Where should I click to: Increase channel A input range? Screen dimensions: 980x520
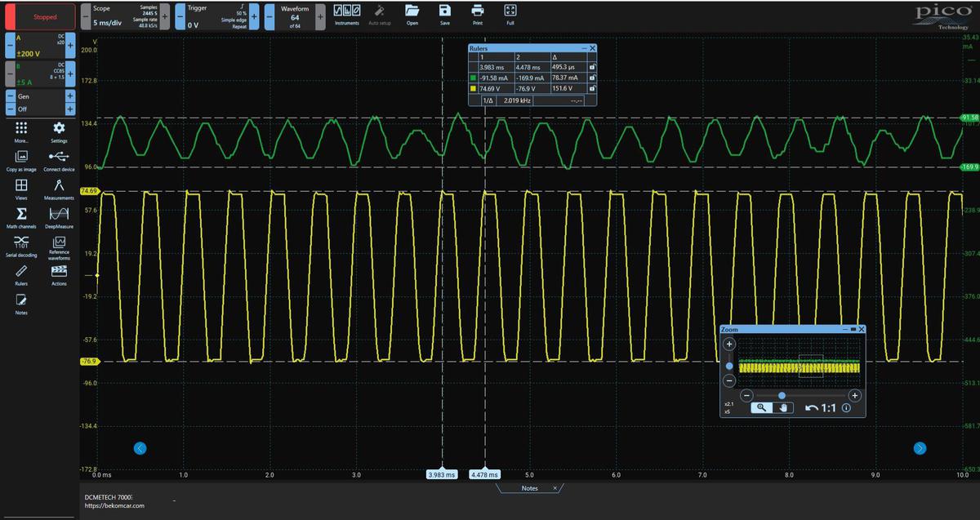click(x=70, y=47)
